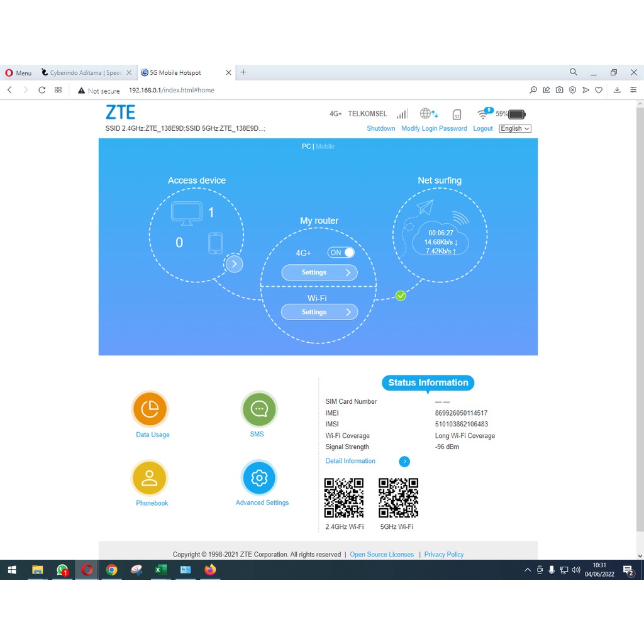644x644 pixels.
Task: Open the Opera Menu
Action: click(18, 73)
